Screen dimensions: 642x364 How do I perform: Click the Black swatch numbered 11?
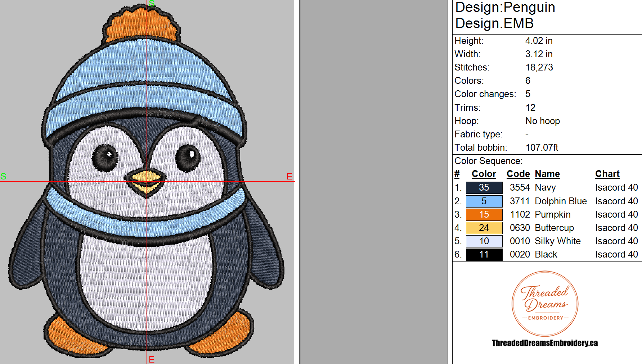click(x=484, y=254)
